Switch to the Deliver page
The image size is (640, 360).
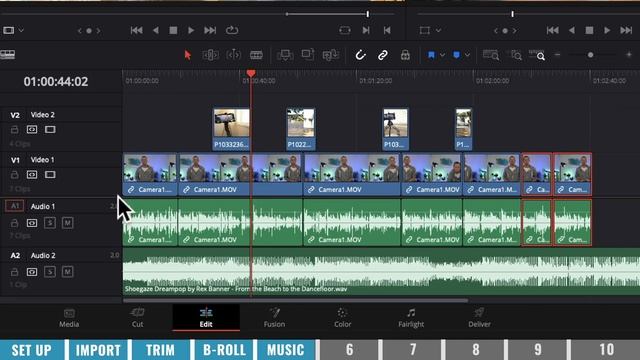pyautogui.click(x=479, y=318)
